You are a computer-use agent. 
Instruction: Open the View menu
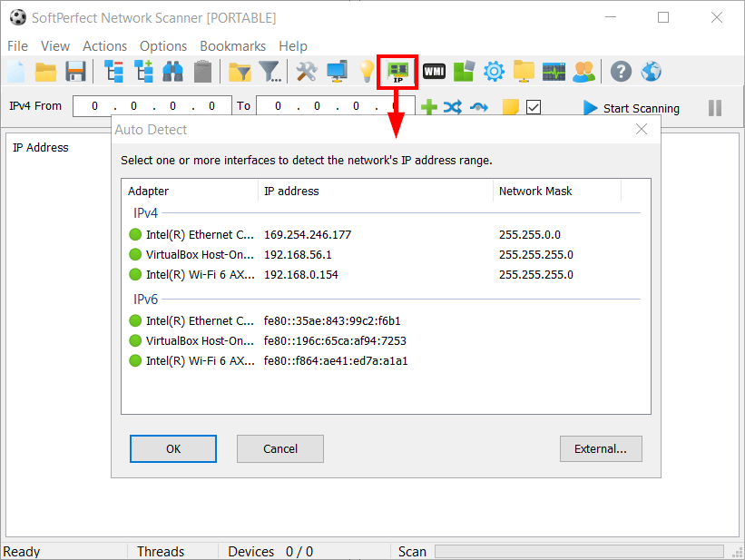[x=55, y=46]
